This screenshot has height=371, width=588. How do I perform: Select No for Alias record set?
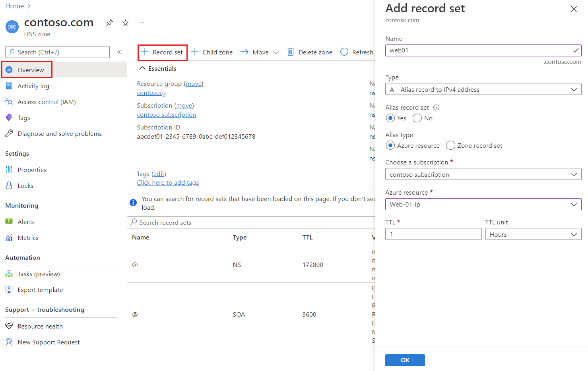pos(417,118)
